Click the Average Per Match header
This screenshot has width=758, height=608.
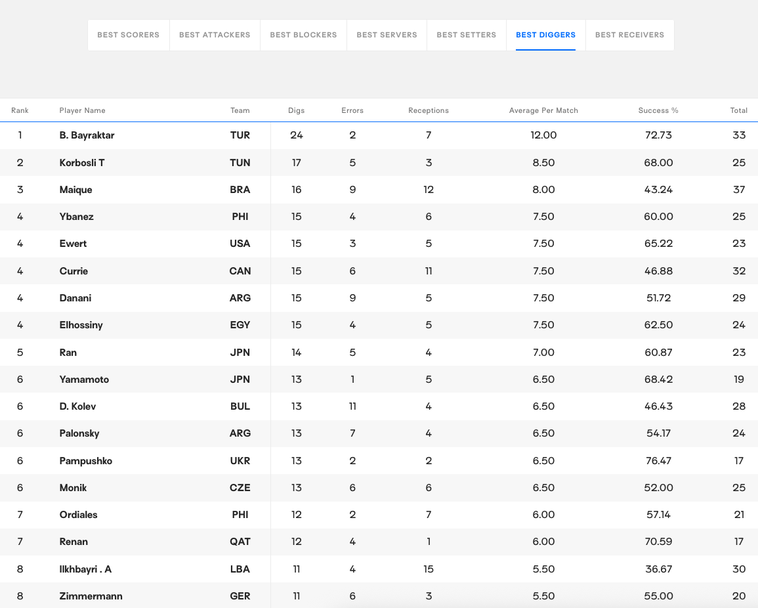tap(543, 110)
